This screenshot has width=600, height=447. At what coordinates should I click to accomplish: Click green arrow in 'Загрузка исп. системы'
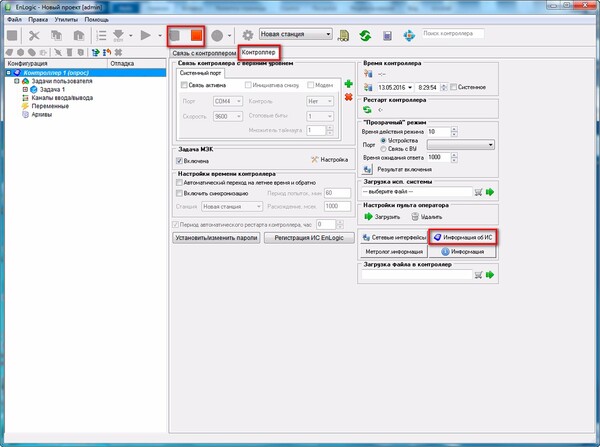tap(490, 192)
